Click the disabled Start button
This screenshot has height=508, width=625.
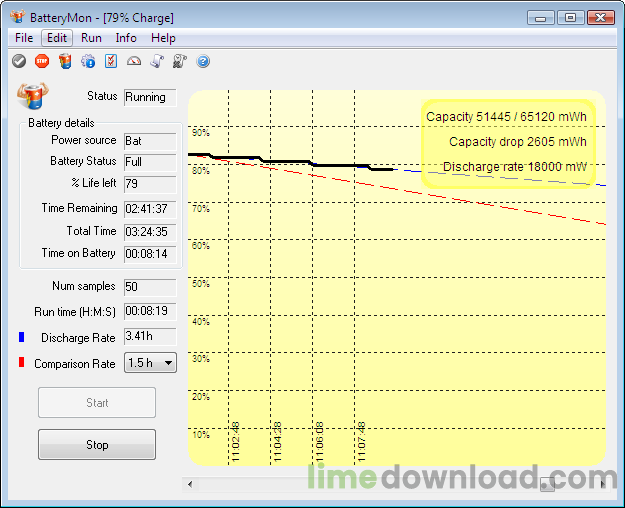pos(97,403)
